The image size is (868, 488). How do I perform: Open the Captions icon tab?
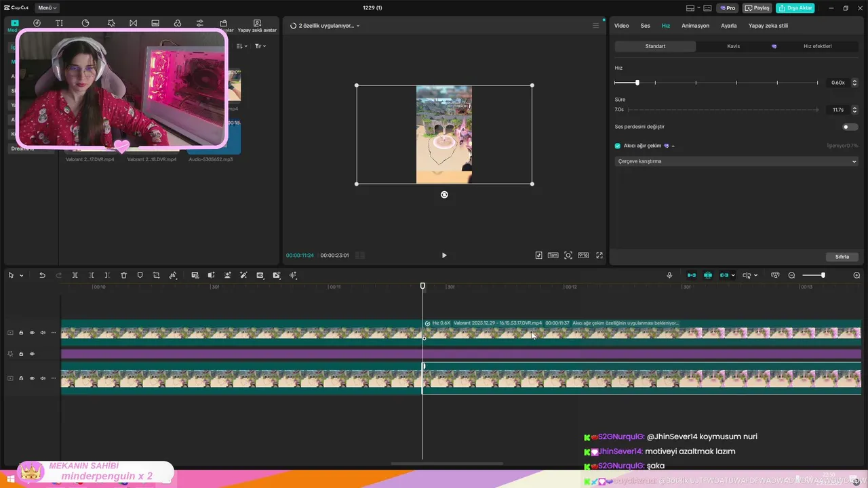point(155,23)
